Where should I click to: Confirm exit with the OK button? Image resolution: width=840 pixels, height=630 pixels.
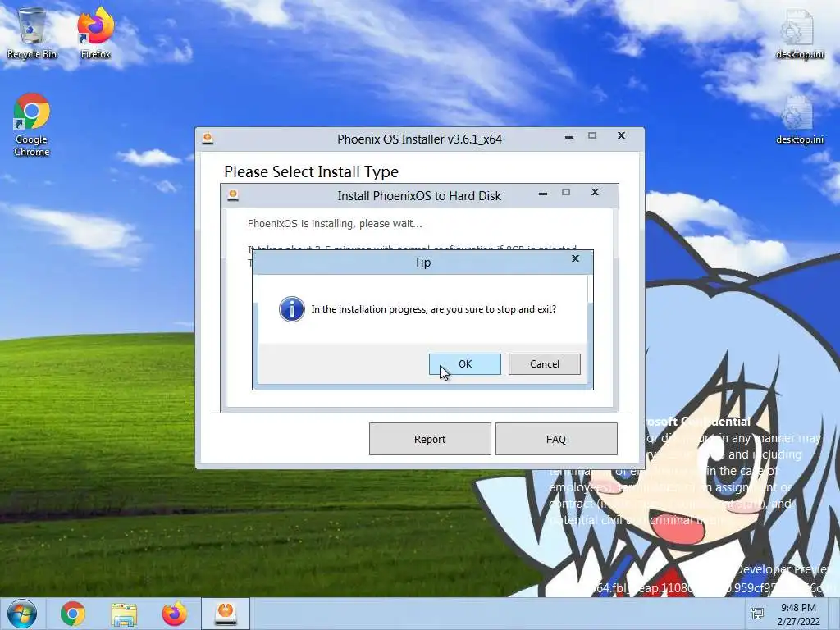click(464, 363)
